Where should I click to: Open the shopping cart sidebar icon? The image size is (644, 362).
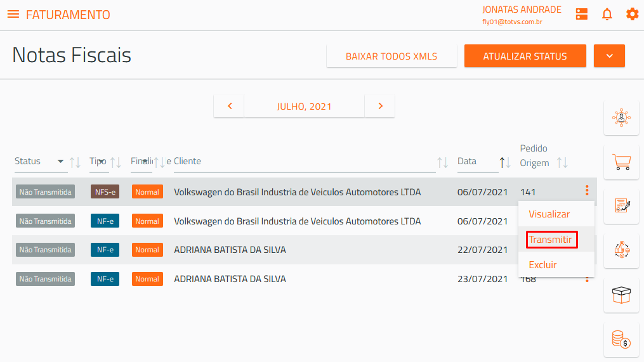click(621, 162)
